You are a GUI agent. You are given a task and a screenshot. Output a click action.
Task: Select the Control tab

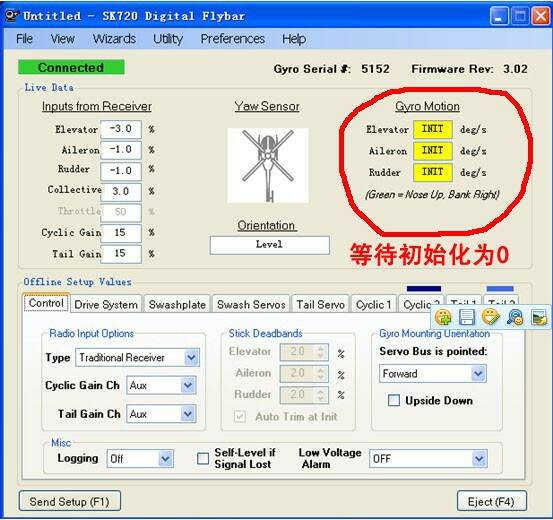point(46,303)
